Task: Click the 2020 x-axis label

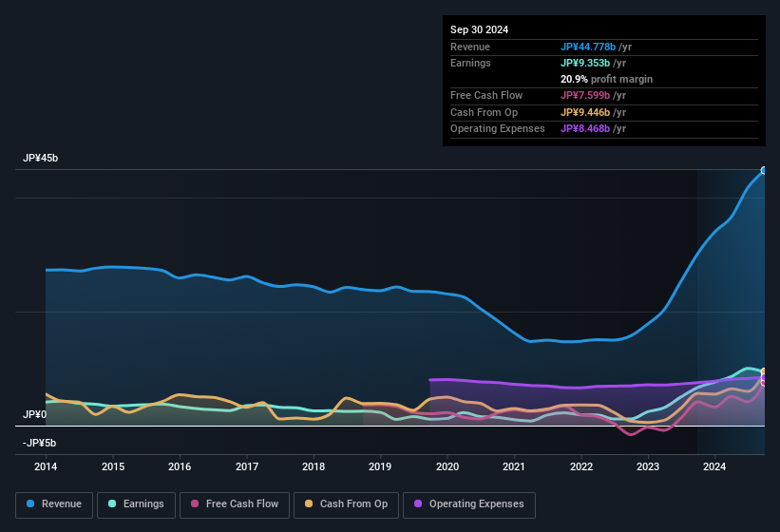Action: click(447, 466)
